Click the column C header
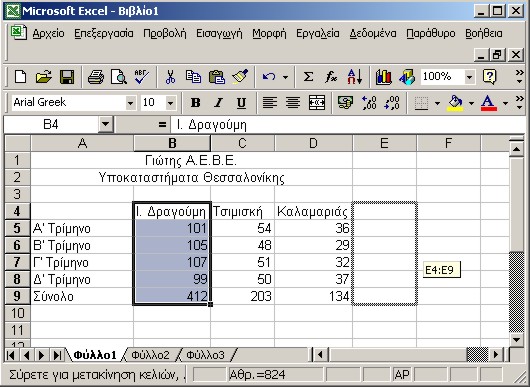The height and width of the screenshot is (387, 530). click(x=242, y=143)
